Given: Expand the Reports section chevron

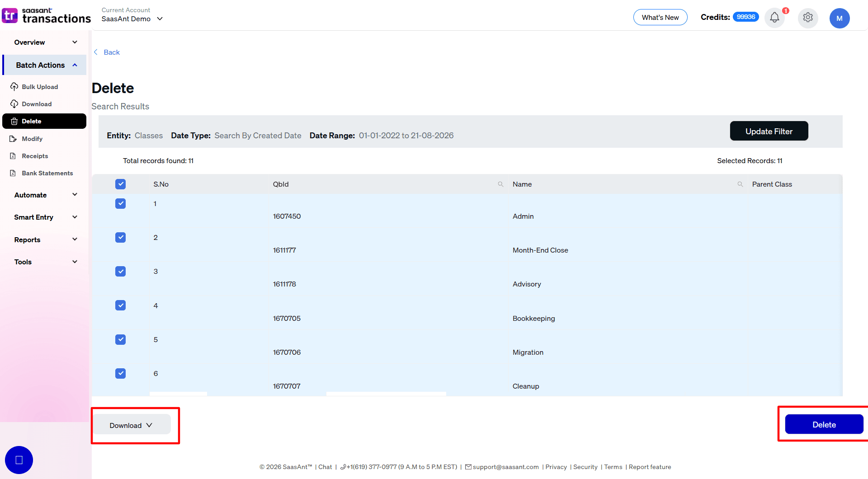Looking at the screenshot, I should [x=75, y=239].
